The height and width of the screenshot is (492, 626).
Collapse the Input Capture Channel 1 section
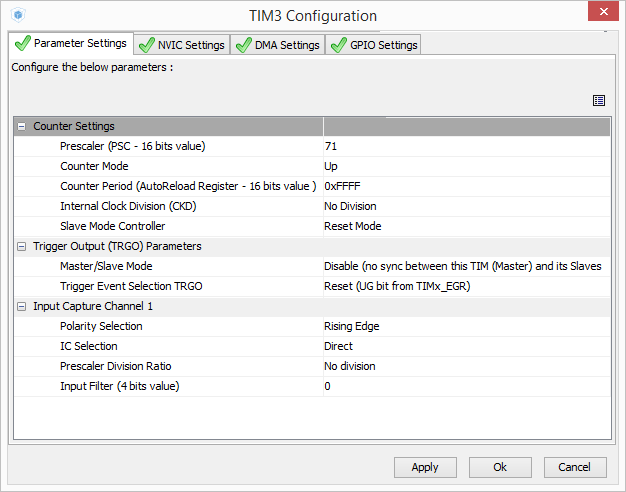pyautogui.click(x=21, y=306)
